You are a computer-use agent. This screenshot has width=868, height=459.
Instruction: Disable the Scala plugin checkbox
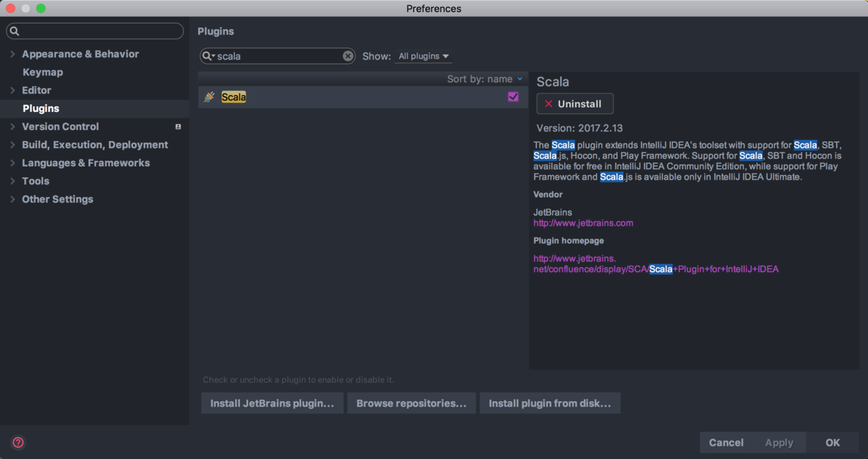[x=513, y=97]
